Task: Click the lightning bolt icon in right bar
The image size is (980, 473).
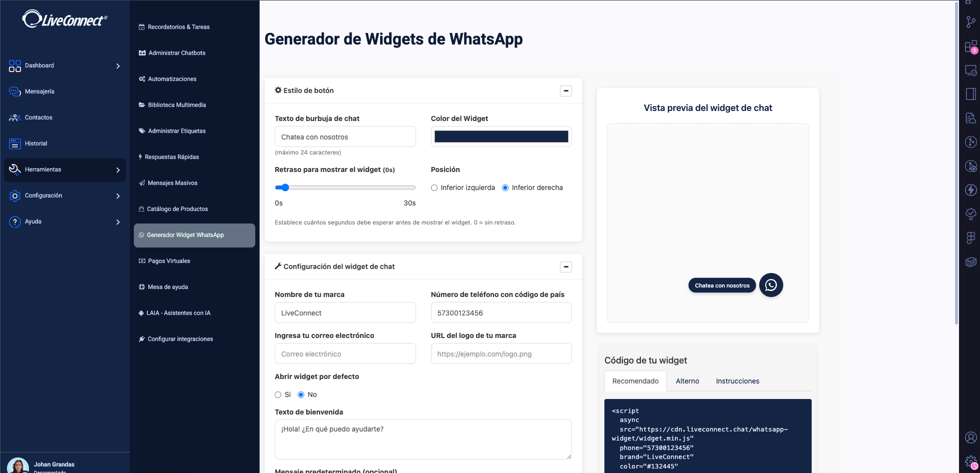Action: (x=971, y=190)
